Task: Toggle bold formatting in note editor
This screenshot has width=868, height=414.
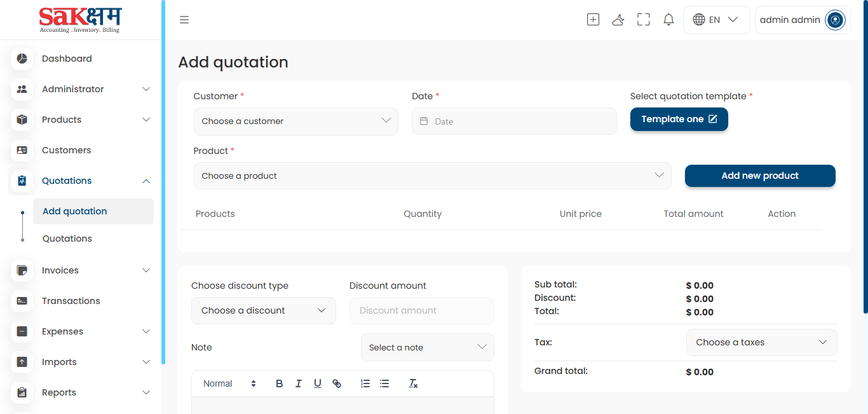Action: (279, 383)
